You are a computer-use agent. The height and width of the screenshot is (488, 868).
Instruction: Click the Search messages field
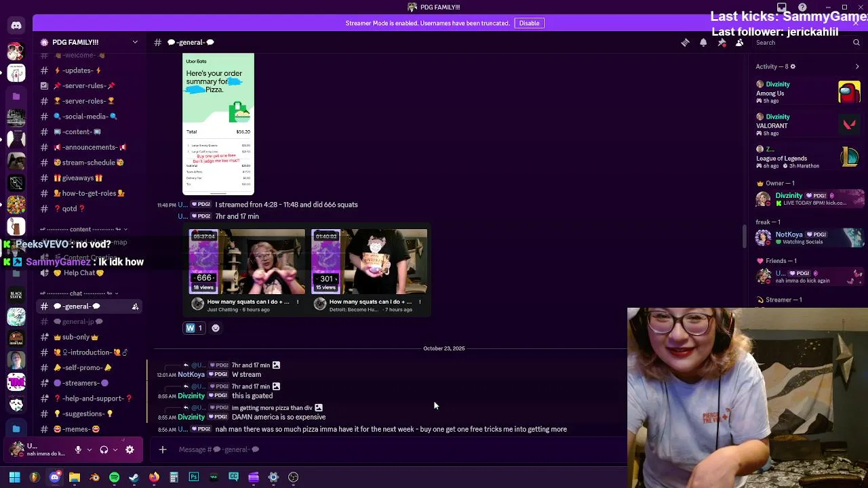(x=808, y=43)
